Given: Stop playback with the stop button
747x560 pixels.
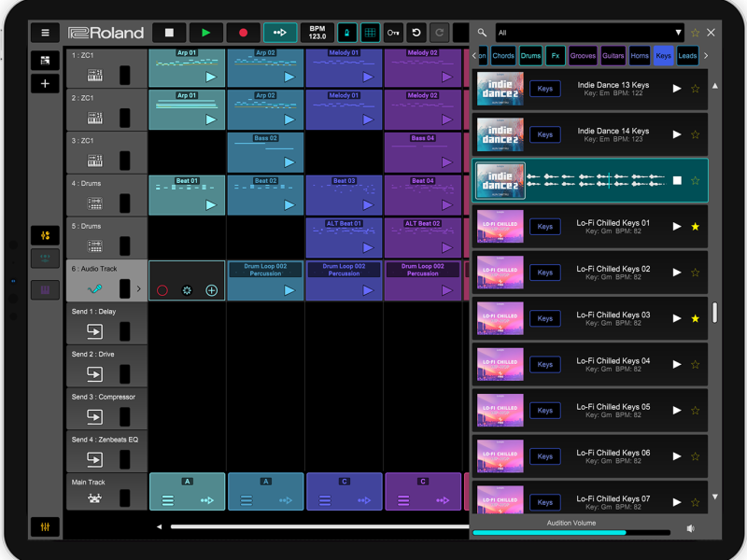Looking at the screenshot, I should click(169, 33).
